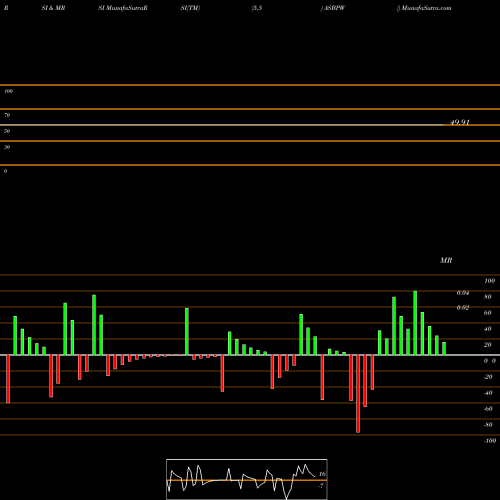The height and width of the screenshot is (500, 500).
Task: Open the mini RSI overview thumbnail
Action: [247, 479]
